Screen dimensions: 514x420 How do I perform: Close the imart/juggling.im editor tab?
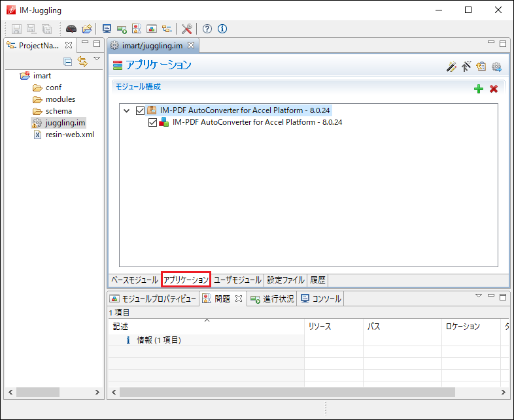(191, 45)
